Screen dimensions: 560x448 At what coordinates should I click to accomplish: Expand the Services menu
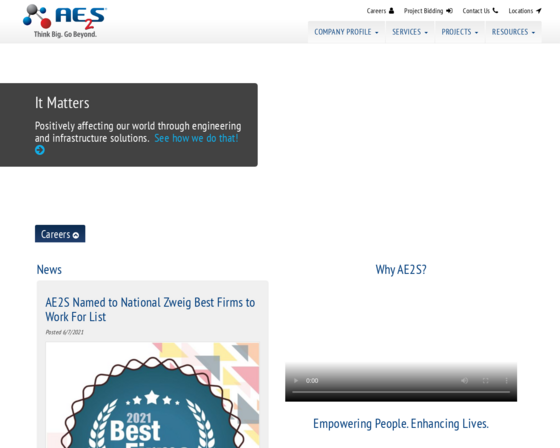click(x=410, y=32)
